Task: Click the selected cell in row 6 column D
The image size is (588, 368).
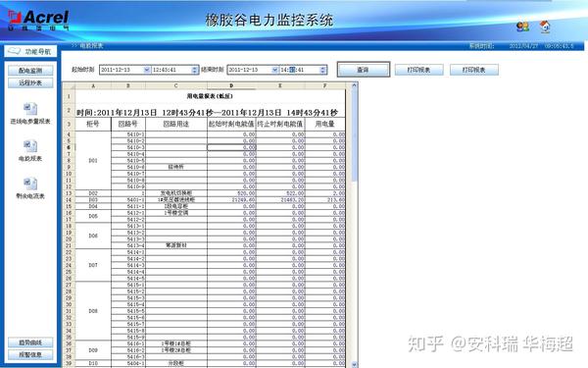Action: (231, 147)
